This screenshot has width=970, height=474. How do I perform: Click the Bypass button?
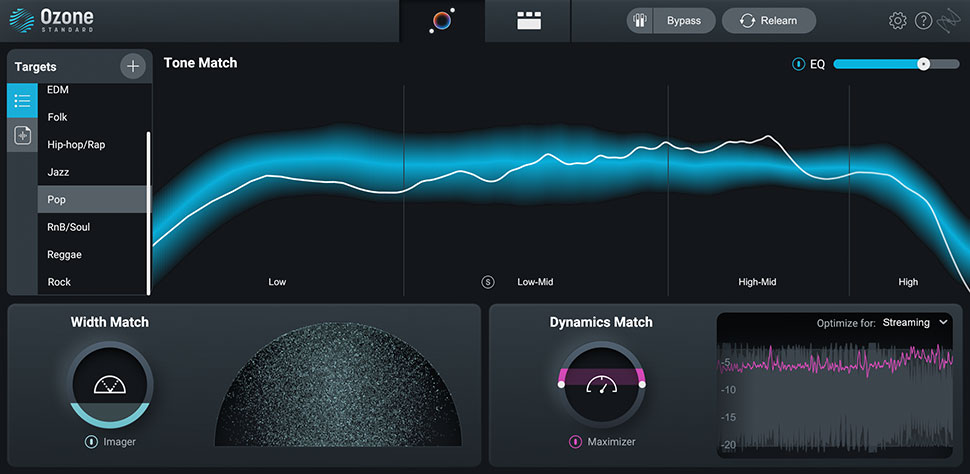click(669, 21)
